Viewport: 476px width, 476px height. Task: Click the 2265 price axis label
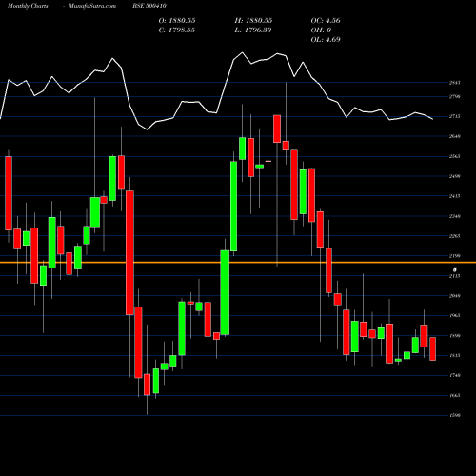[x=454, y=236]
